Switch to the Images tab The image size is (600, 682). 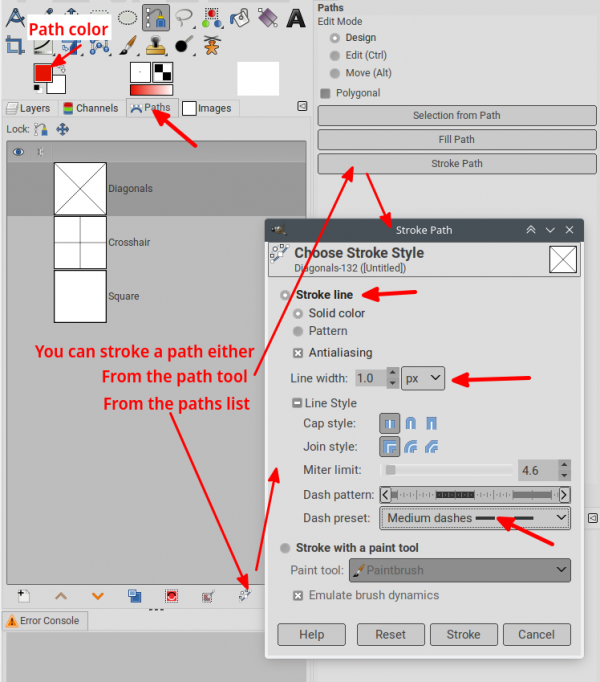[x=207, y=108]
